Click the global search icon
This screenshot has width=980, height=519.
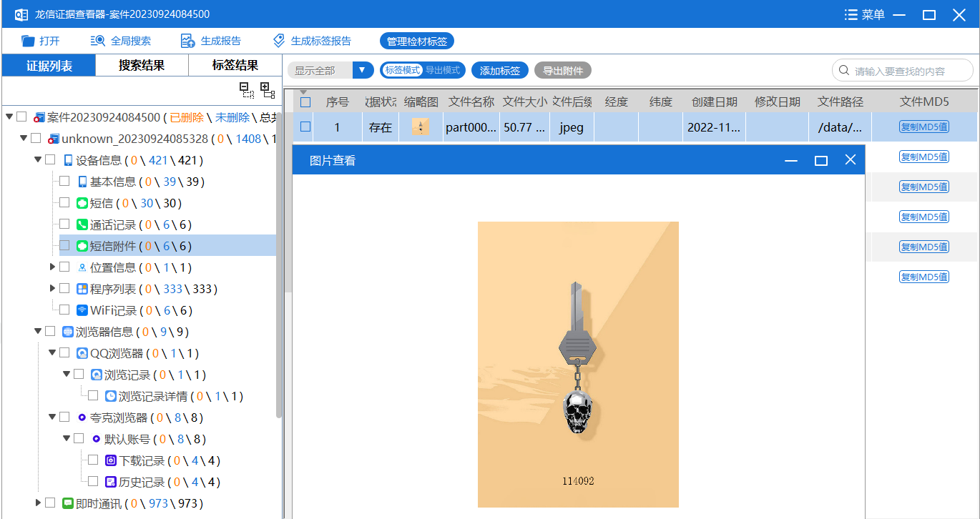tap(98, 41)
